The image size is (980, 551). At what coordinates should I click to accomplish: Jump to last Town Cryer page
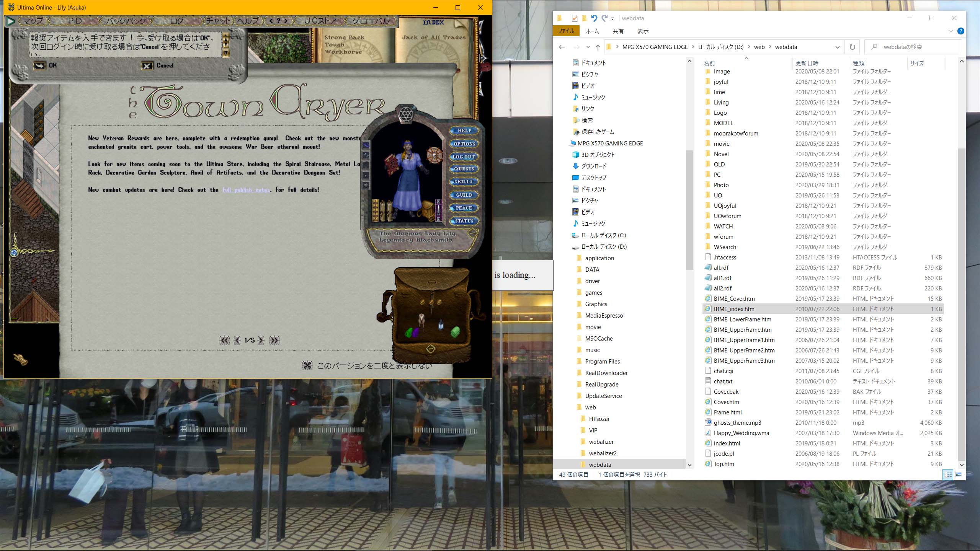pyautogui.click(x=274, y=340)
